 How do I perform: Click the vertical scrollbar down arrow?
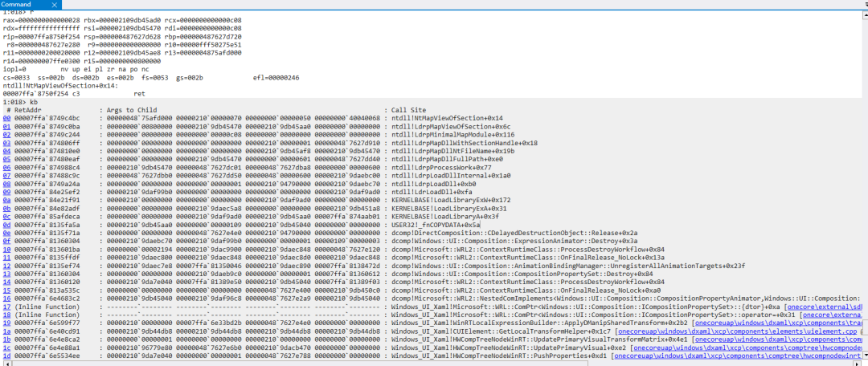(864, 356)
